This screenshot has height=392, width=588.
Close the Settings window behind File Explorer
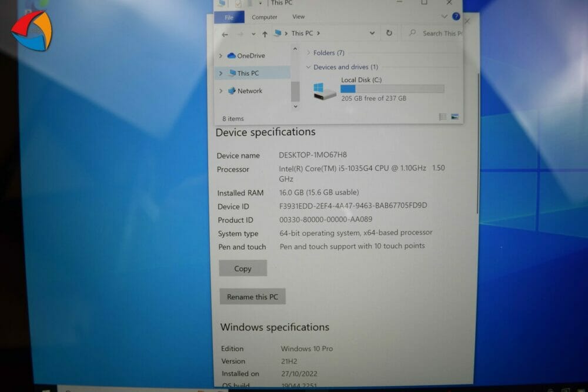pos(467,21)
